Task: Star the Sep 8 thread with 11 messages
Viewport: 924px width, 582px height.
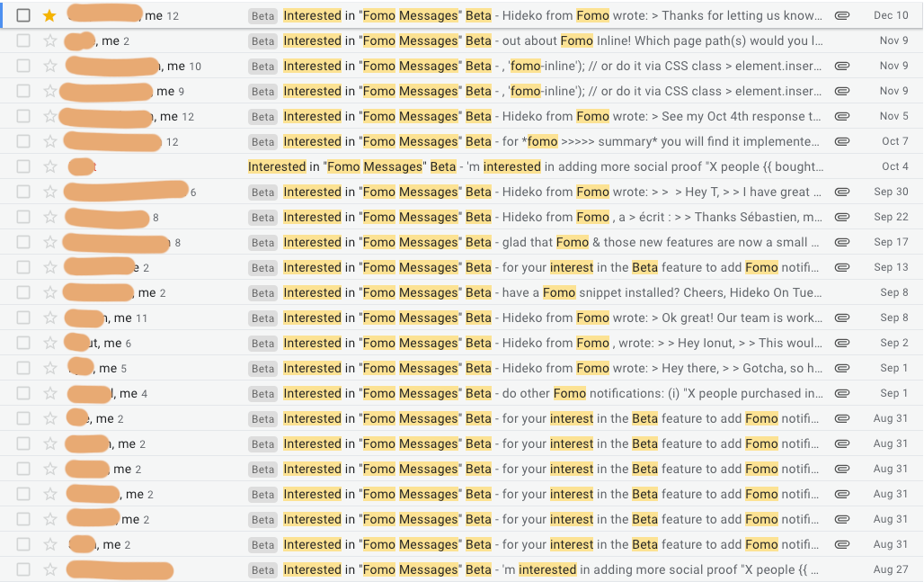Action: pyautogui.click(x=49, y=318)
